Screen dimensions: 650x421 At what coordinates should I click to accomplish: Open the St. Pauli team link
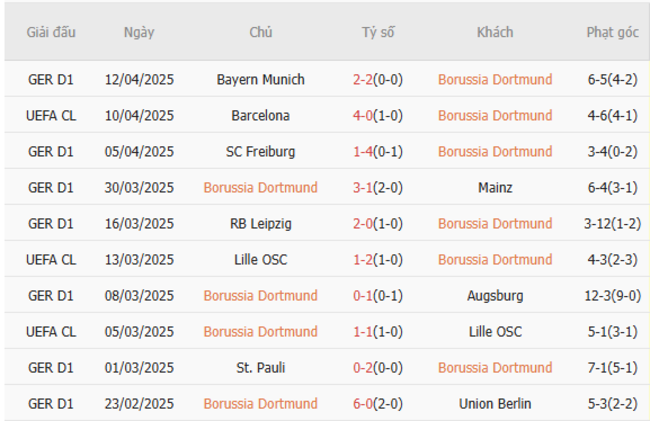pyautogui.click(x=260, y=368)
